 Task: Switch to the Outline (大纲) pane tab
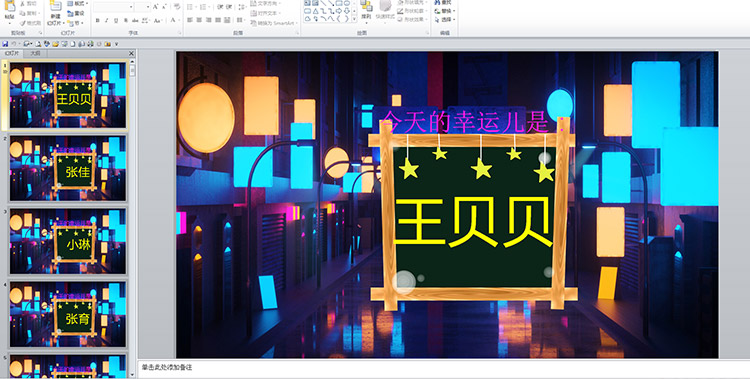coord(36,54)
